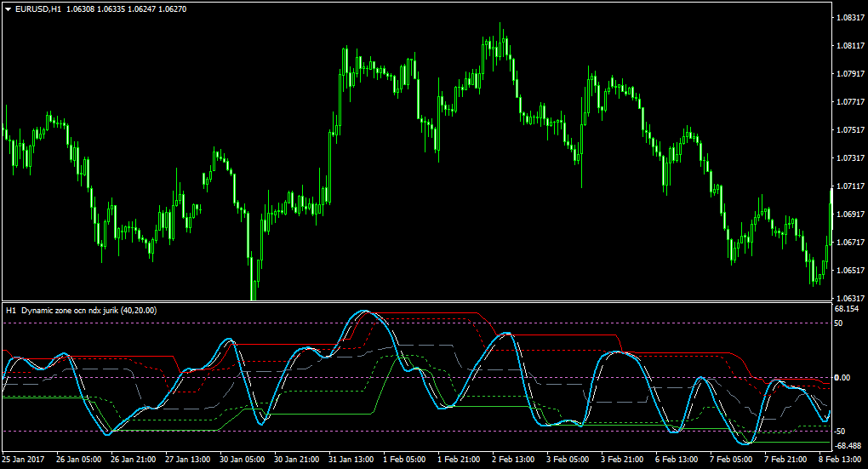Screen dimensions: 868x469
Task: Click the 27 Jan 13:00 time axis label
Action: click(188, 460)
